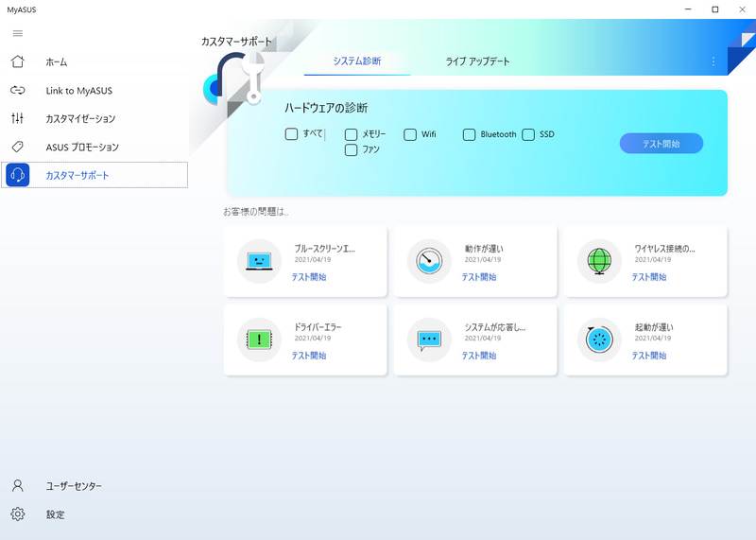Click the ASUS promotion tag icon
The image size is (756, 540).
pos(18,147)
